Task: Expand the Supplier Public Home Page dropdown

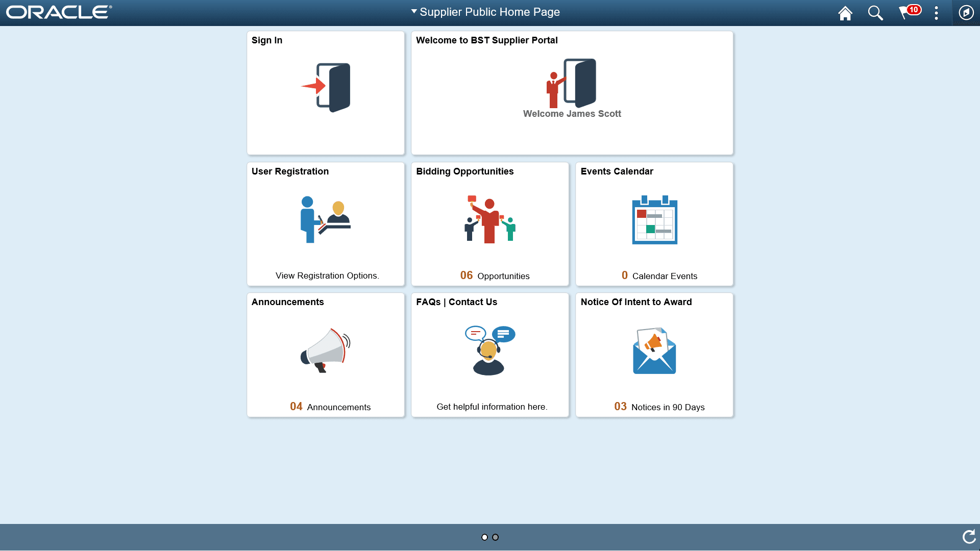Action: coord(413,11)
